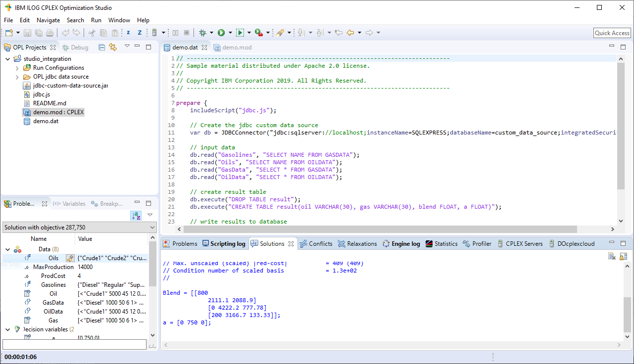Click Collapse All in OPL Projects panel

[x=101, y=47]
